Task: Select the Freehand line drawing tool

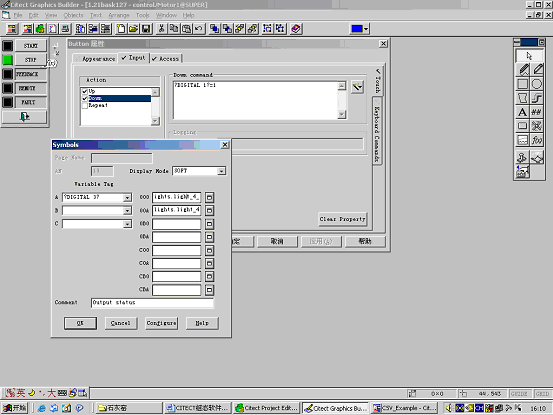Action: (x=523, y=69)
